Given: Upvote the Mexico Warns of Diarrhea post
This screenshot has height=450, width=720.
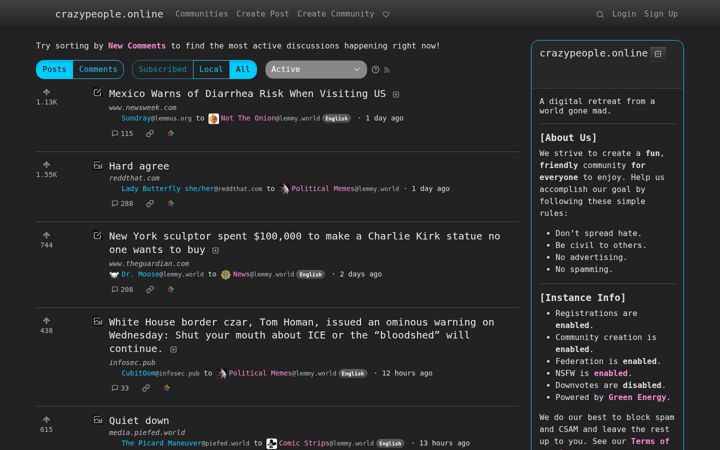Looking at the screenshot, I should coord(46,92).
